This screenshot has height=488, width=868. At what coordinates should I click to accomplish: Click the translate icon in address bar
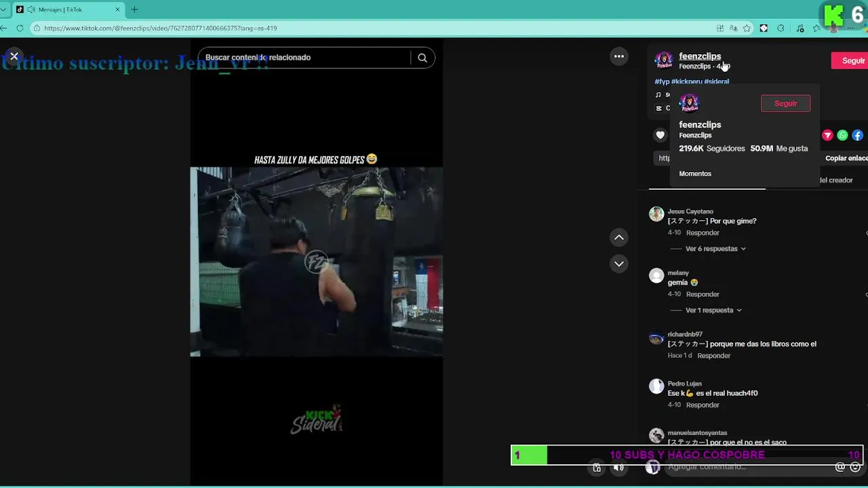pyautogui.click(x=733, y=28)
